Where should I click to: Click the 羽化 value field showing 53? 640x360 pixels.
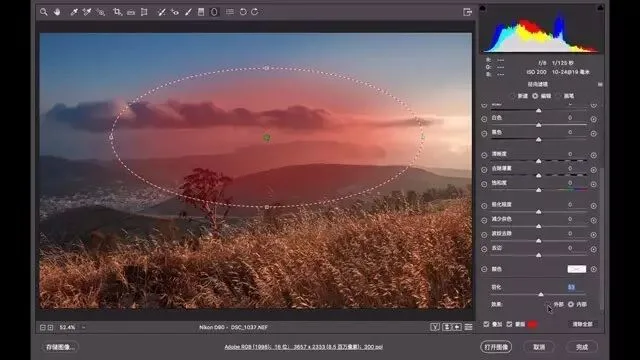point(571,287)
